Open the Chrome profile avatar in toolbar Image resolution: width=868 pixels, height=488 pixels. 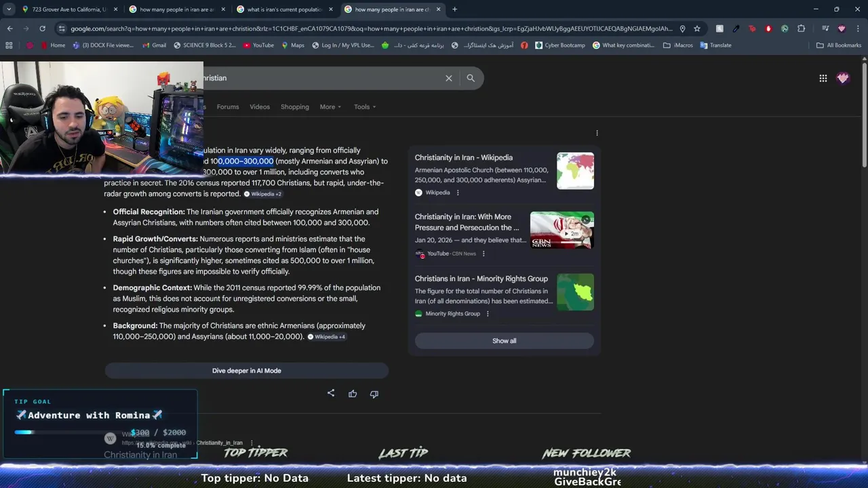click(x=842, y=28)
